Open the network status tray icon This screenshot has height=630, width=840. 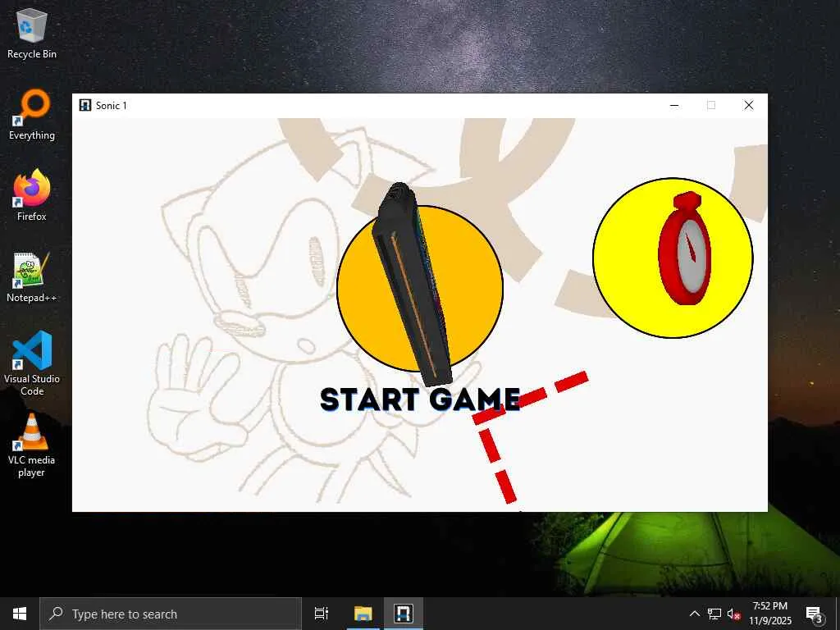click(714, 614)
